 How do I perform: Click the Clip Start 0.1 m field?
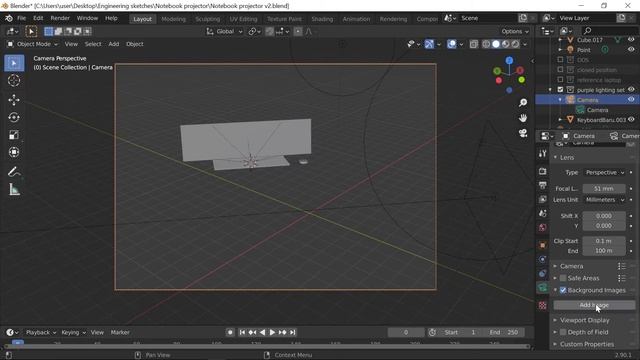pos(604,241)
